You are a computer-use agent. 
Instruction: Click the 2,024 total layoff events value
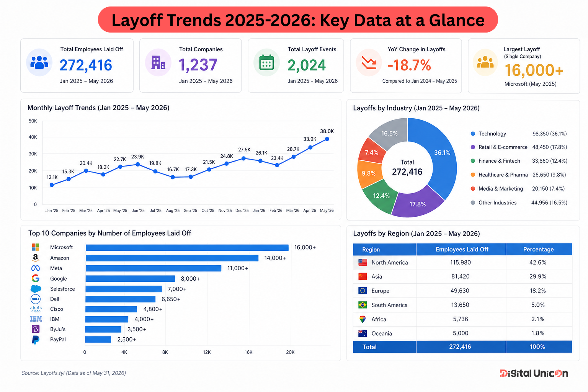coord(307,65)
